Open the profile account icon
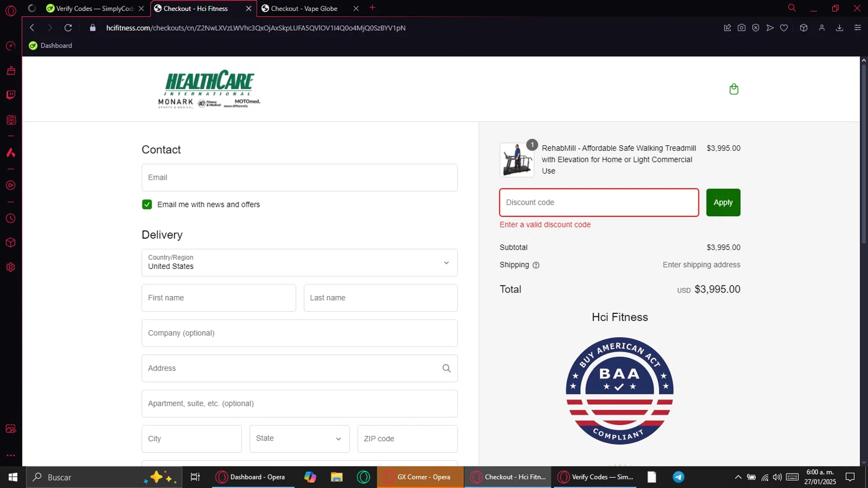 pos(822,28)
